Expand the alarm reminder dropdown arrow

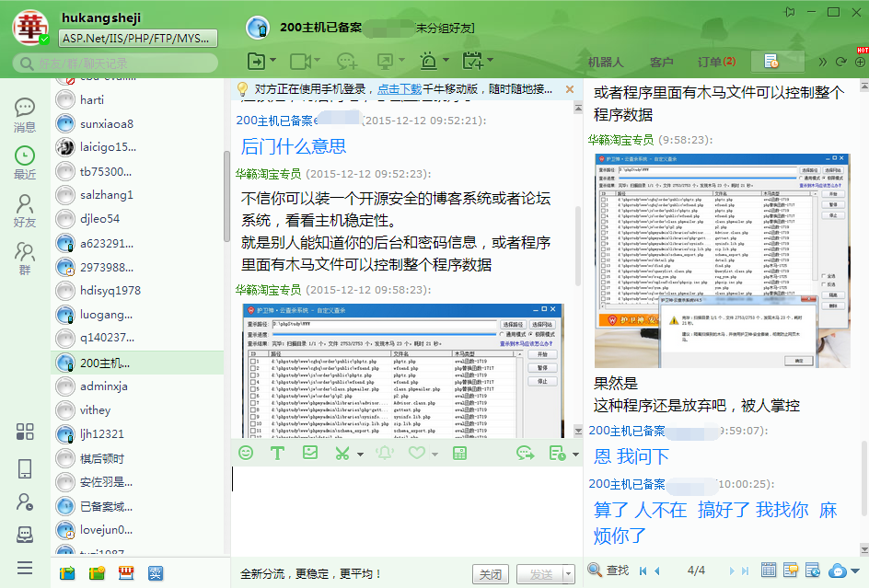point(446,60)
